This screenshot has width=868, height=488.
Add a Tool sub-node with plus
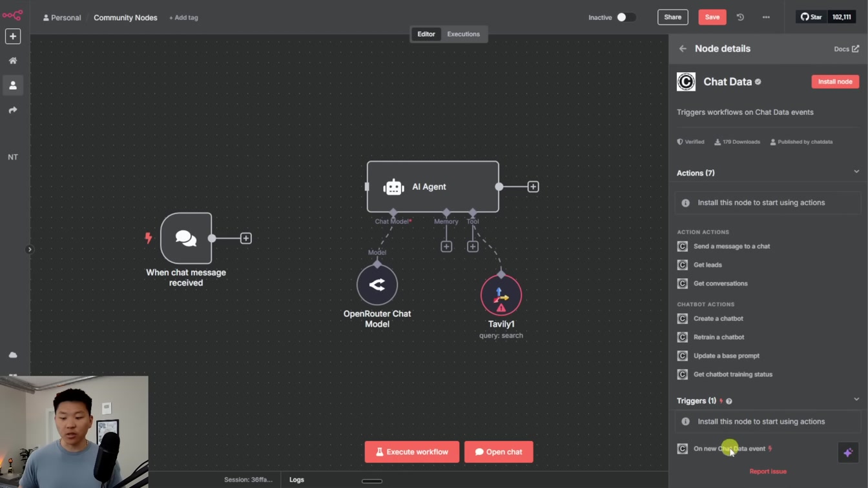tap(473, 247)
